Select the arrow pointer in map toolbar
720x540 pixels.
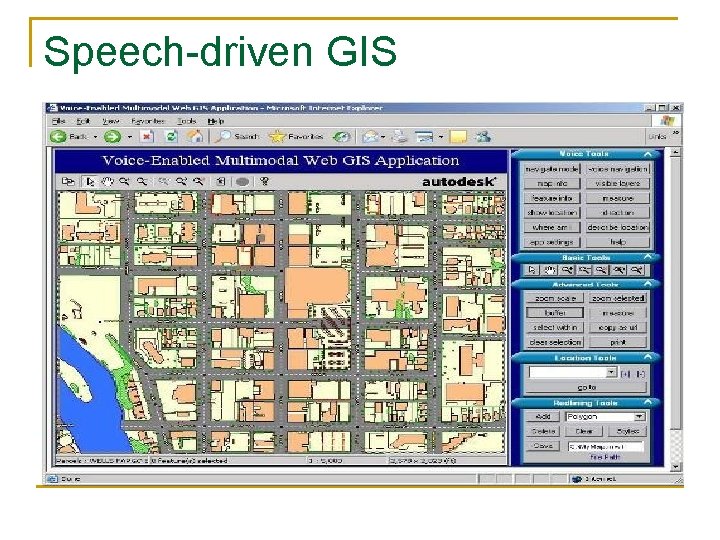tap(90, 182)
